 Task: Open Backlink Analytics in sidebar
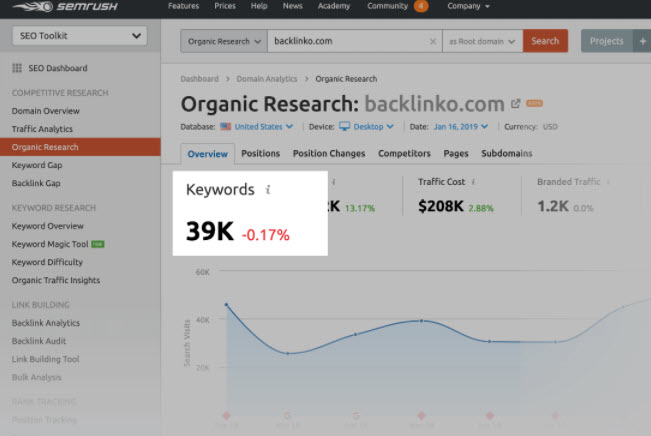pyautogui.click(x=46, y=323)
